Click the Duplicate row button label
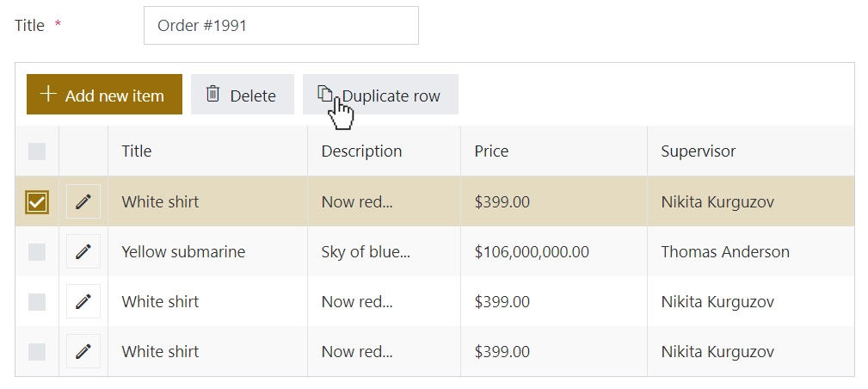Viewport: 868px width, 389px height. 391,96
